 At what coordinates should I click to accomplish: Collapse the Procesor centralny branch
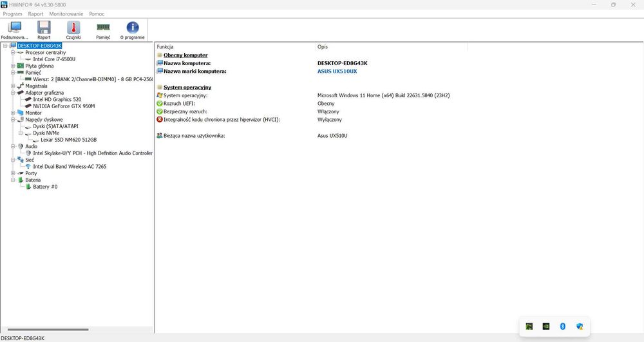(x=13, y=53)
